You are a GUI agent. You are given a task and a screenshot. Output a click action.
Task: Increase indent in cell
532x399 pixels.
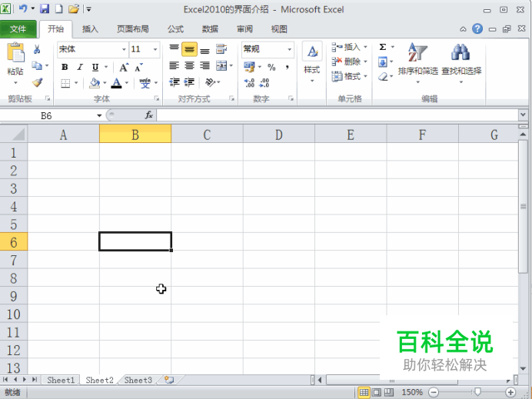pos(189,82)
